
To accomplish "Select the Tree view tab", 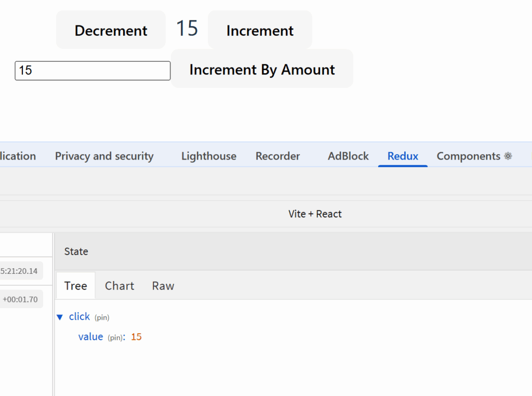I will 75,286.
